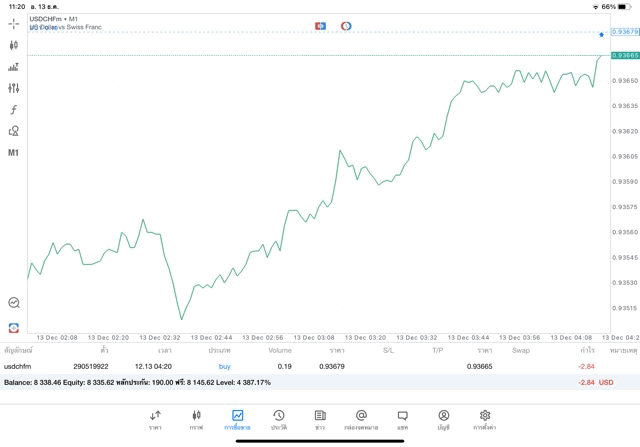The width and height of the screenshot is (640, 447).
Task: Select the open price 0.93679 in table
Action: click(332, 367)
